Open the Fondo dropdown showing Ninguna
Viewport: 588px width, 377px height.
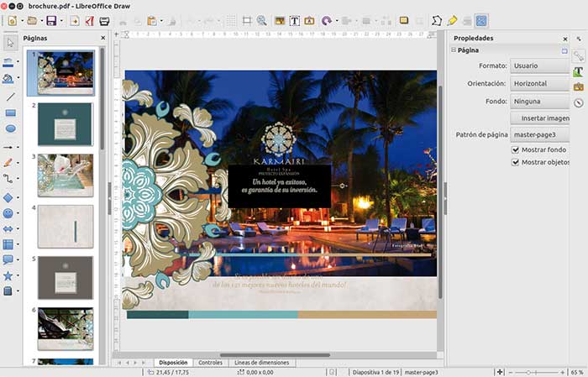point(538,102)
